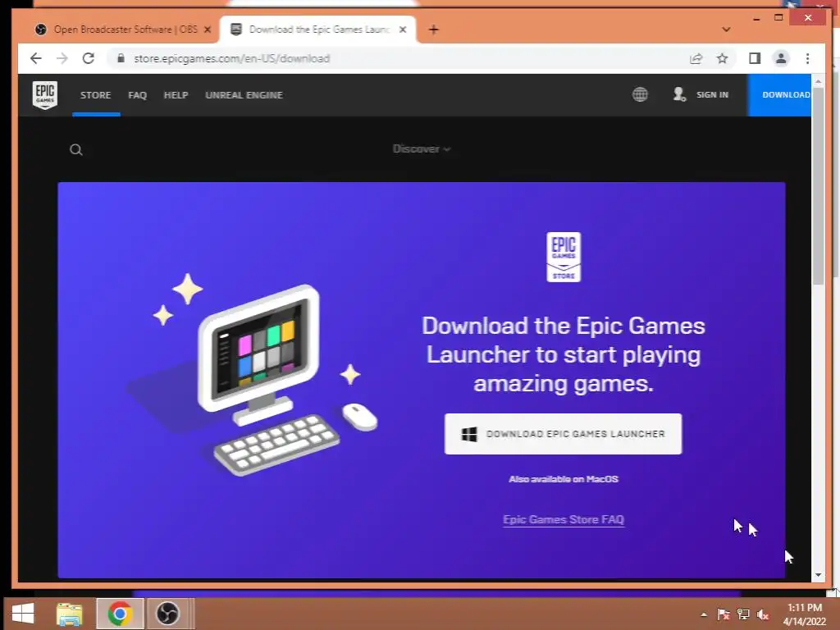Click the scrollbar down arrow
This screenshot has width=840, height=630.
(818, 575)
